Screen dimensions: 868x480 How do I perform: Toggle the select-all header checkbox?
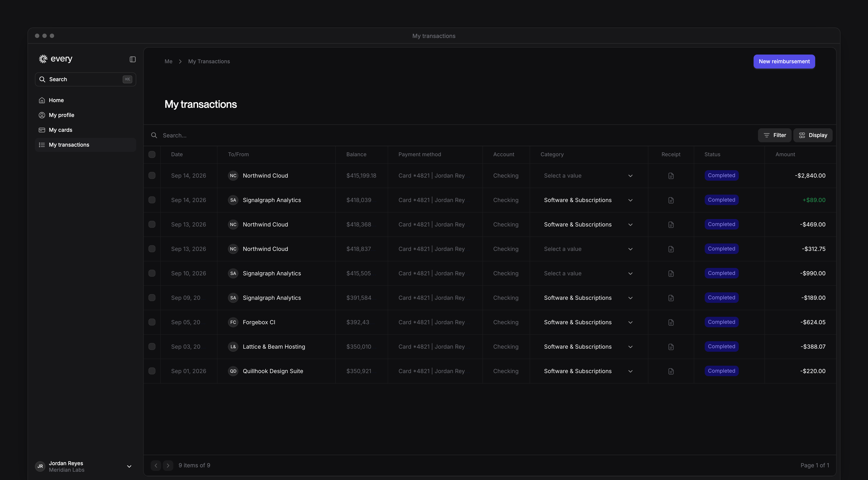(152, 154)
